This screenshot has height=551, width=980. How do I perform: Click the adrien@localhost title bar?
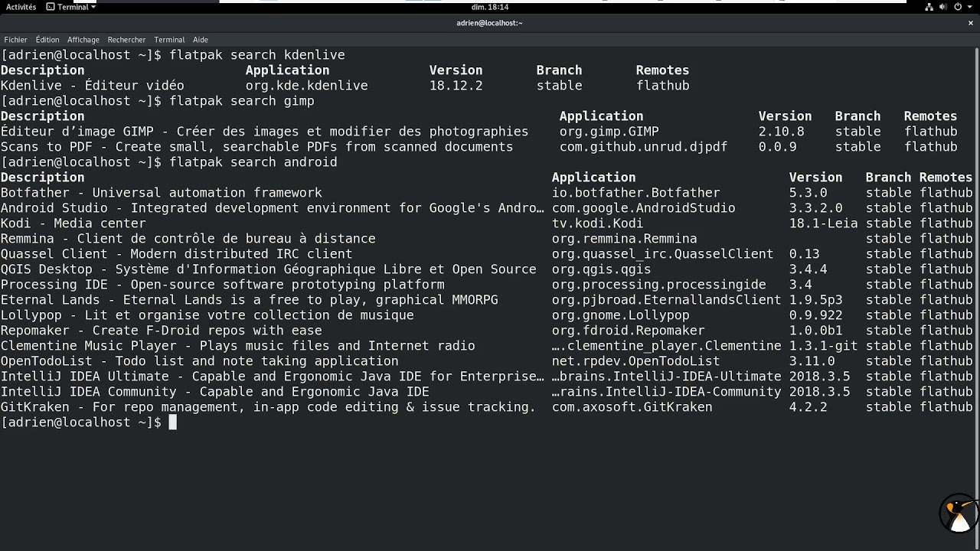point(490,23)
